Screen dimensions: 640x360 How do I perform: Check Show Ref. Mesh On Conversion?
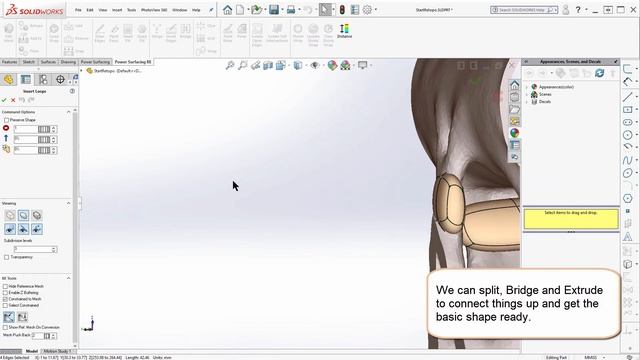pyautogui.click(x=5, y=327)
